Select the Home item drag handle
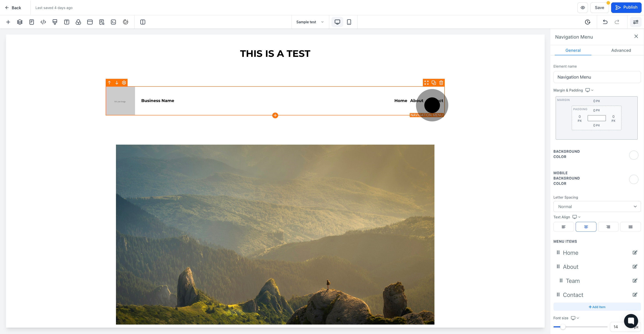This screenshot has width=644, height=334. tap(558, 252)
